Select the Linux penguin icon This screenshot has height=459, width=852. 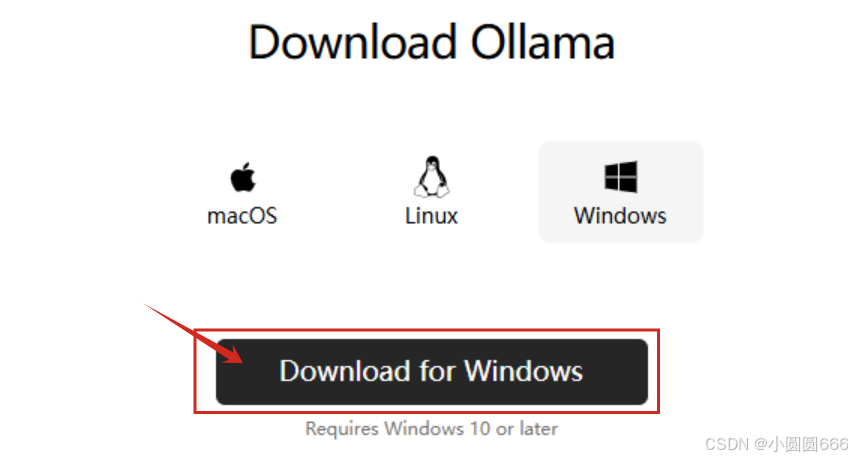(x=431, y=177)
